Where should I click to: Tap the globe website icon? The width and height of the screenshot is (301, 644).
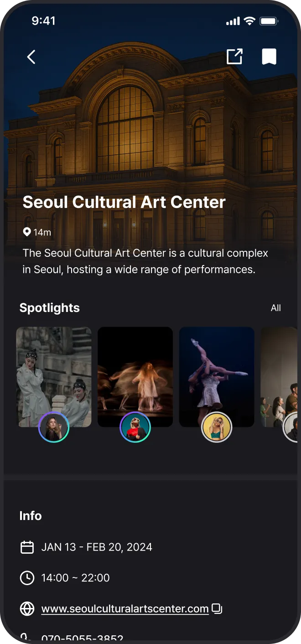pyautogui.click(x=27, y=609)
